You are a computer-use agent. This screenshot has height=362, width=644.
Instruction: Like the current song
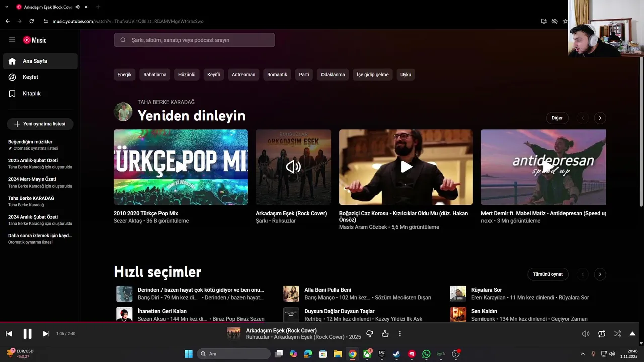[x=385, y=334]
